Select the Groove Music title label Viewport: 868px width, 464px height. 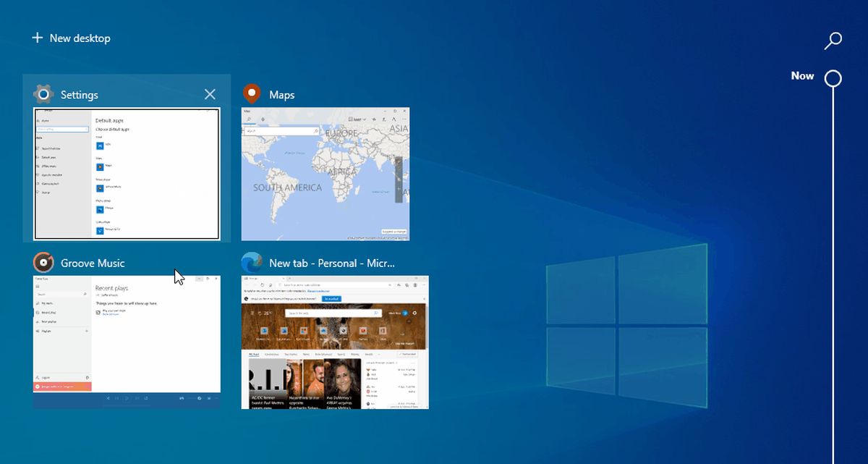(93, 263)
